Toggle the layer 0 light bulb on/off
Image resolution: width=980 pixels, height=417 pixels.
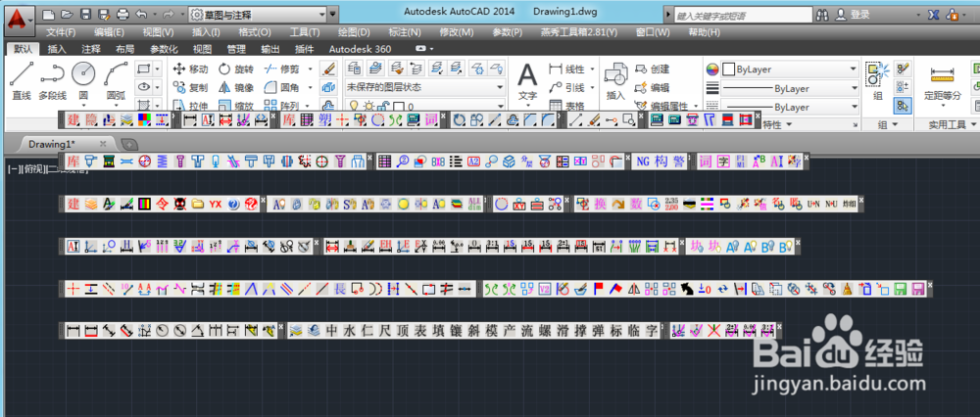pos(354,106)
